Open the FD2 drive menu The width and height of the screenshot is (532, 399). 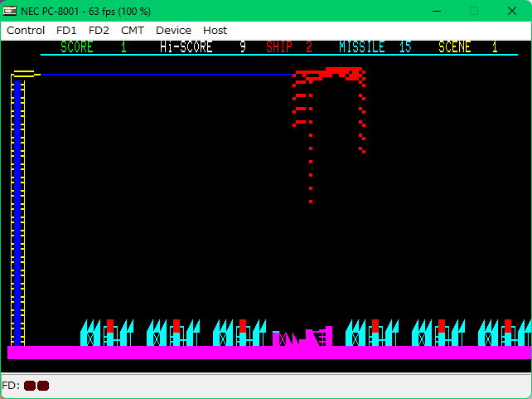click(x=99, y=30)
